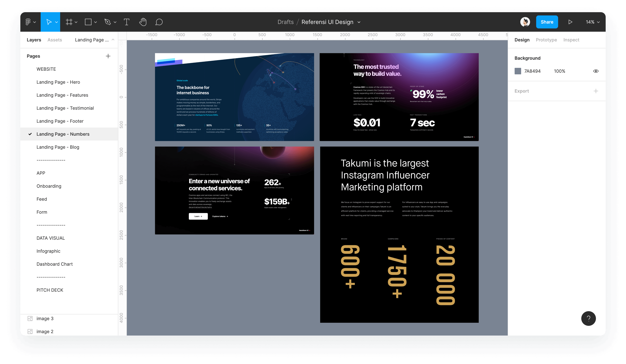Screen dimensions: 626x364
Task: Edit the 100% opacity field
Action: pos(559,71)
